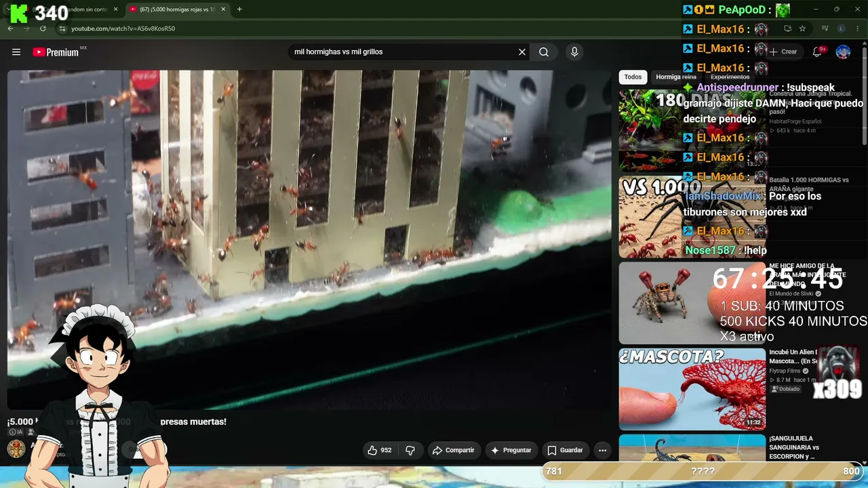Click the sidebar scrollbar on the right
Viewport: 868px width, 488px height.
864,95
